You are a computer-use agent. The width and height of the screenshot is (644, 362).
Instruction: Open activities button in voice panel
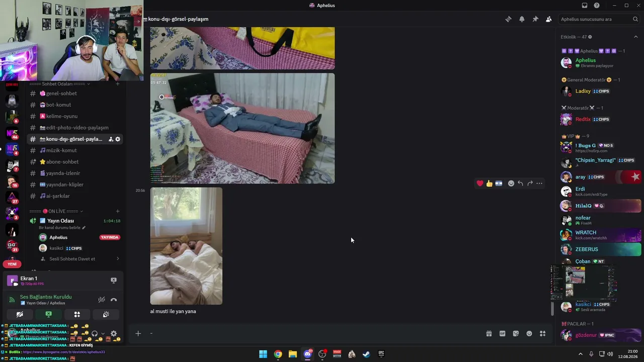pyautogui.click(x=77, y=314)
